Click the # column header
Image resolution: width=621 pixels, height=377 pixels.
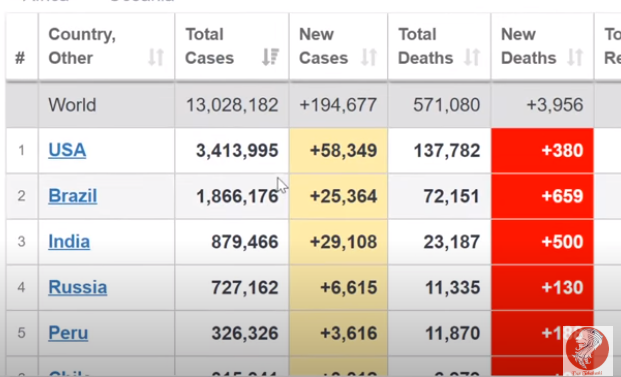pyautogui.click(x=20, y=58)
